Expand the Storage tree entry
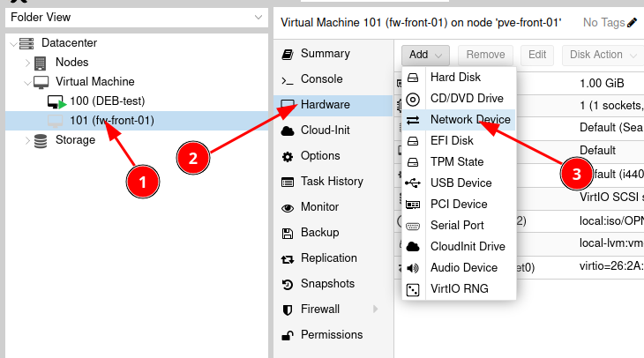Viewport: 644px width, 358px height. 28,140
